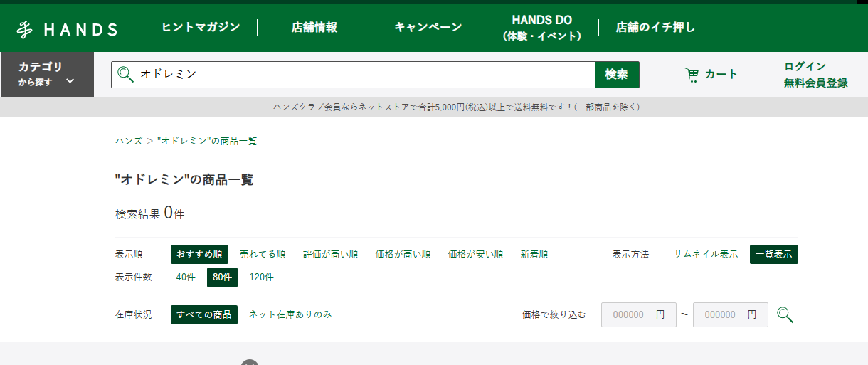Image resolution: width=868 pixels, height=365 pixels.
Task: Click the search magnifier icon in search box
Action: 125,74
